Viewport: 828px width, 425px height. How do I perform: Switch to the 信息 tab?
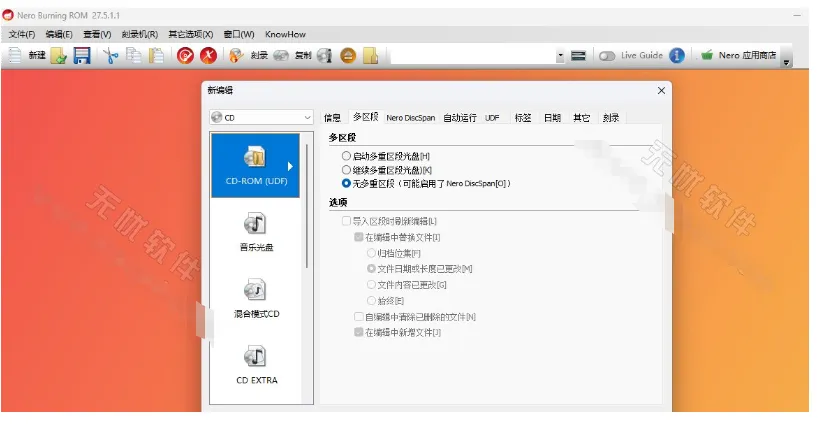coord(332,118)
